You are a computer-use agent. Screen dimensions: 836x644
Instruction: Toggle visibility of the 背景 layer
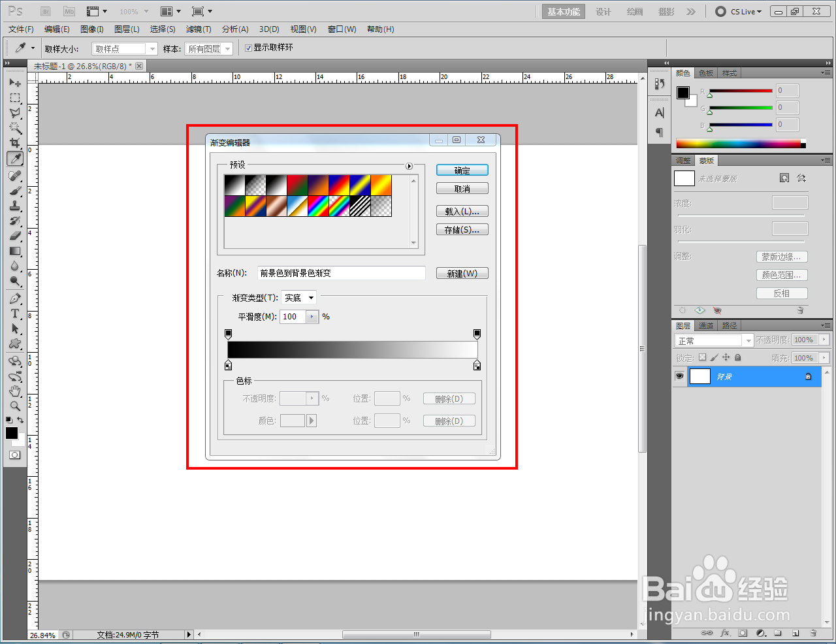click(x=680, y=376)
